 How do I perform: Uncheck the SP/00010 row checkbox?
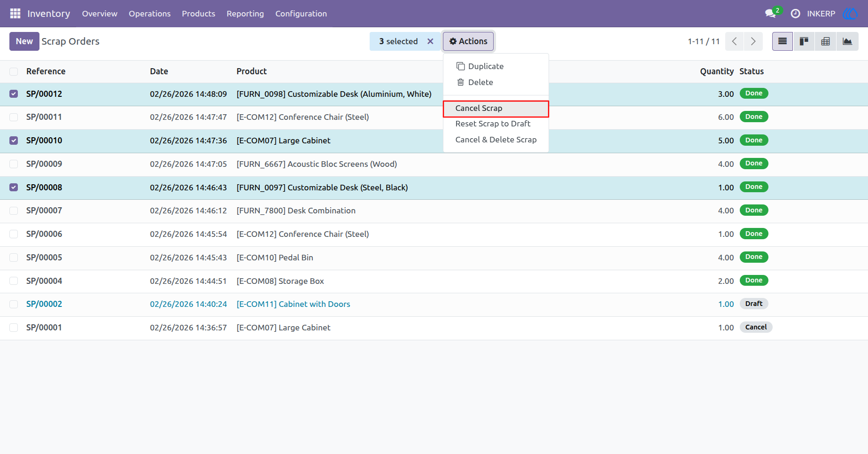pyautogui.click(x=14, y=141)
